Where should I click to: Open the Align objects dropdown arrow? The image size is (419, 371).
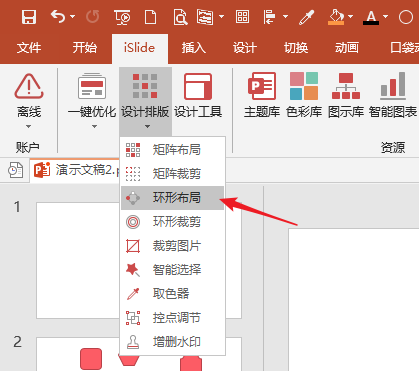[x=285, y=16]
